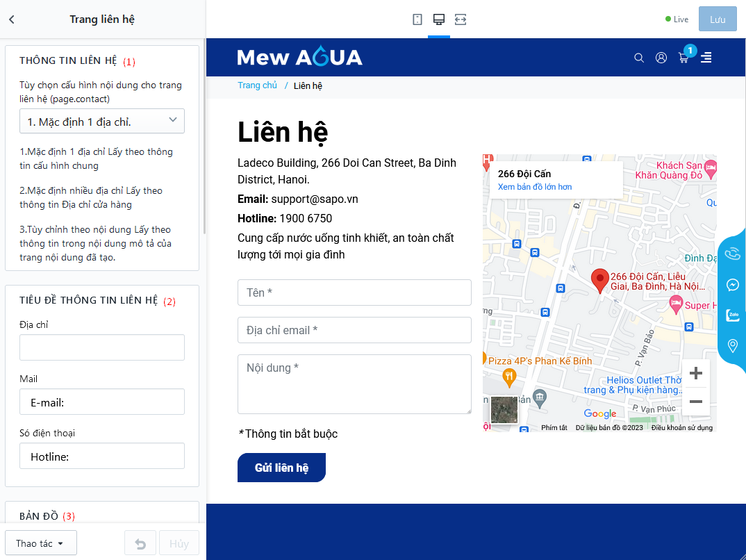Click the support@sapo.vn email text

click(315, 199)
